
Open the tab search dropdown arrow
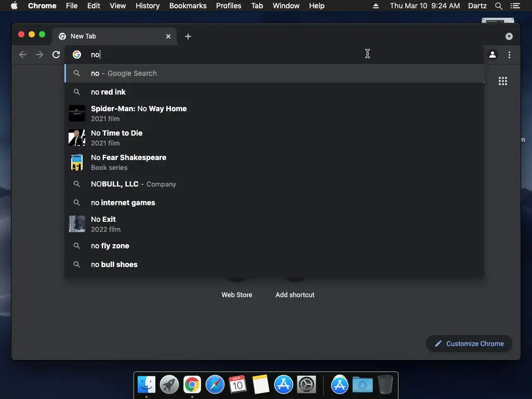pos(509,36)
